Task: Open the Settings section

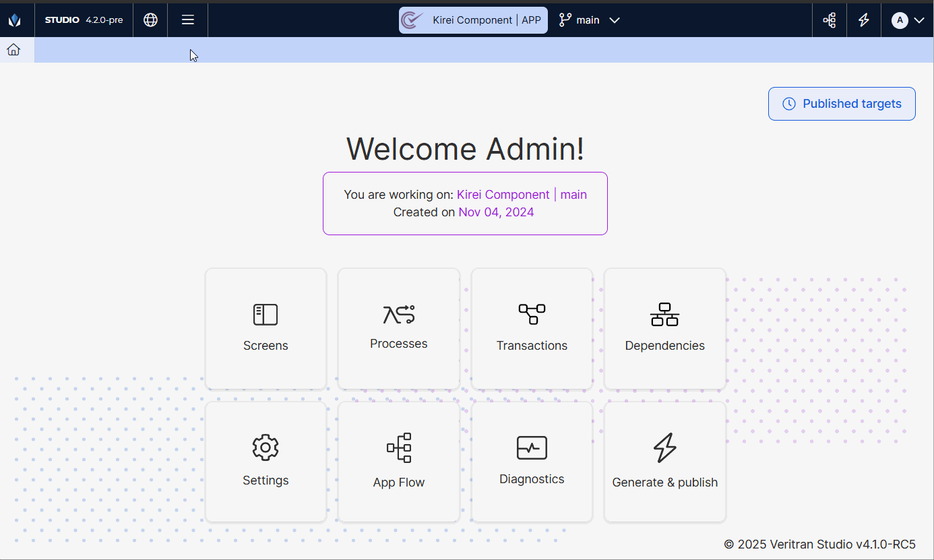Action: (266, 462)
